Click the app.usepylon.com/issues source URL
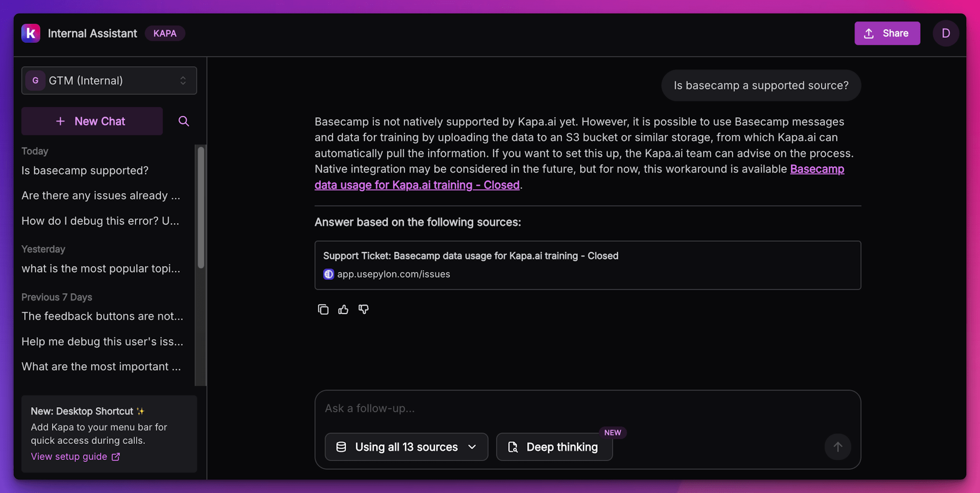 coord(394,274)
